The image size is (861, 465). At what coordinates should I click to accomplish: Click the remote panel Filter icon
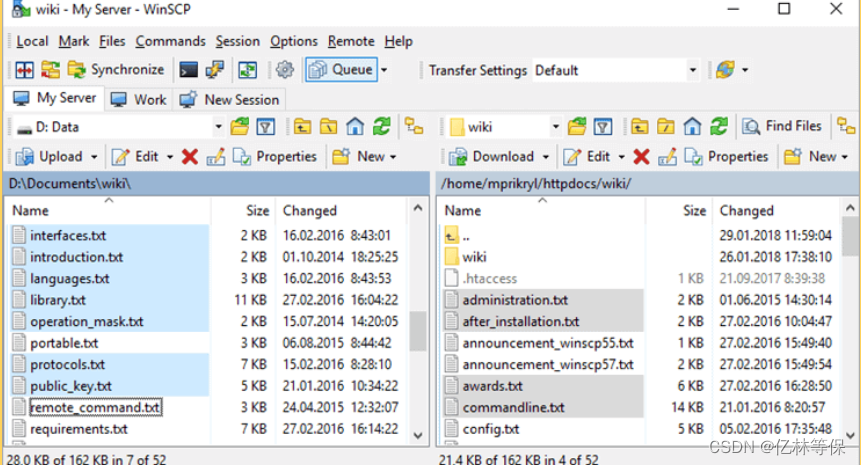click(x=603, y=127)
